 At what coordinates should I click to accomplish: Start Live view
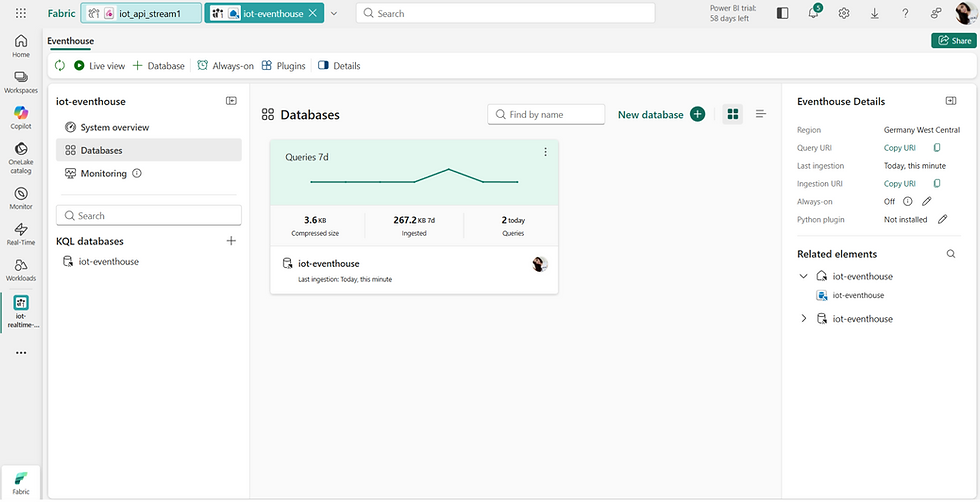click(x=99, y=66)
